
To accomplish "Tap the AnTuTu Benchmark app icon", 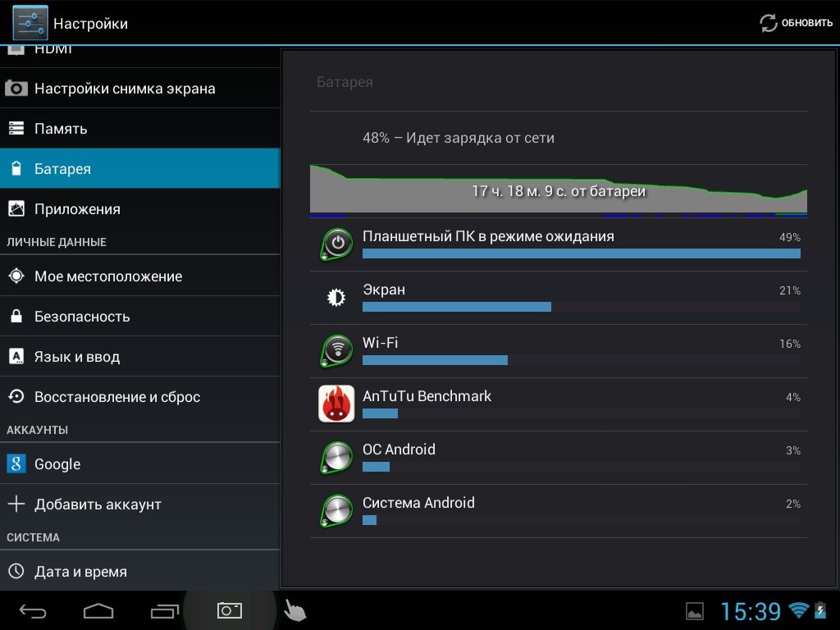I will pos(336,404).
